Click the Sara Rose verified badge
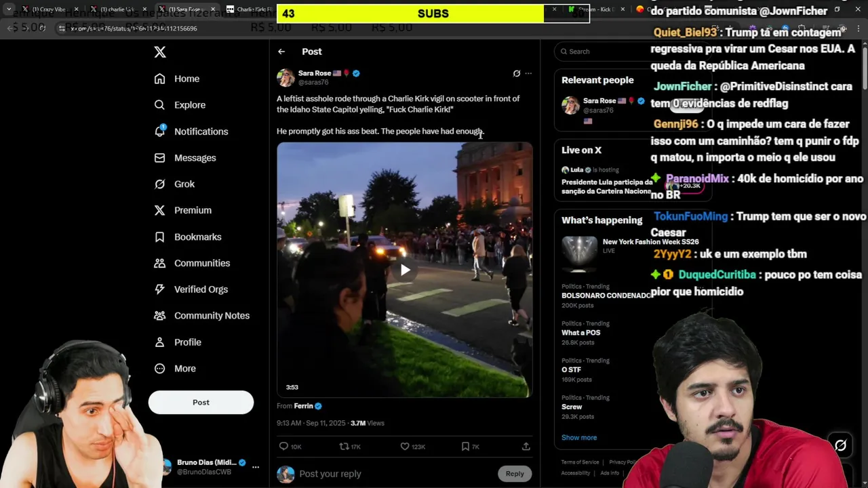The width and height of the screenshot is (868, 488). click(356, 73)
